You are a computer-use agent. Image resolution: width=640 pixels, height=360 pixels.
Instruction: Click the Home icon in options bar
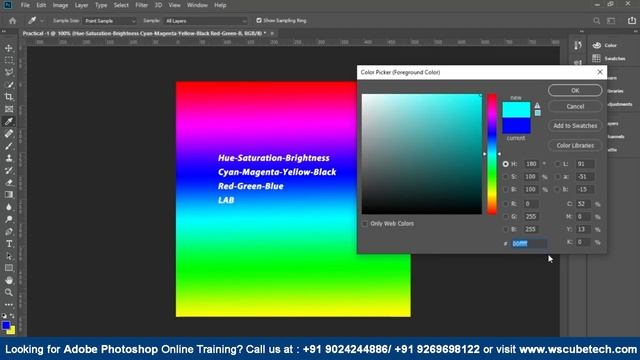click(13, 21)
